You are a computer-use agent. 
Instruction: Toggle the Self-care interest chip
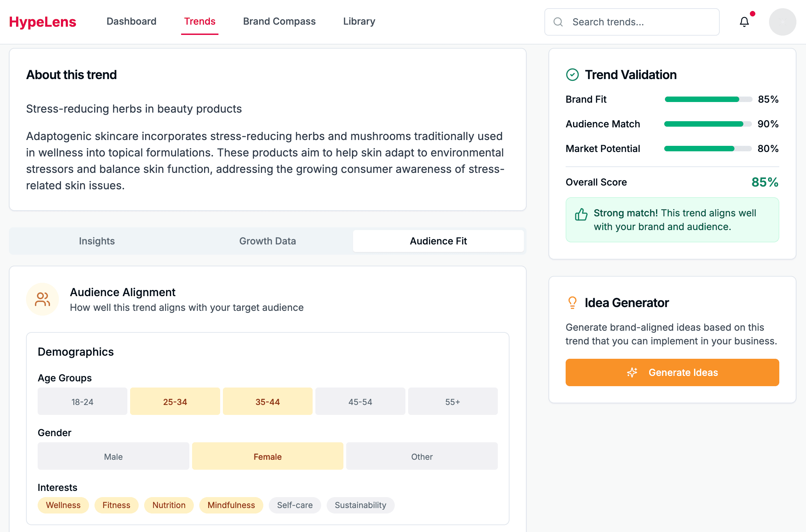[x=295, y=505]
